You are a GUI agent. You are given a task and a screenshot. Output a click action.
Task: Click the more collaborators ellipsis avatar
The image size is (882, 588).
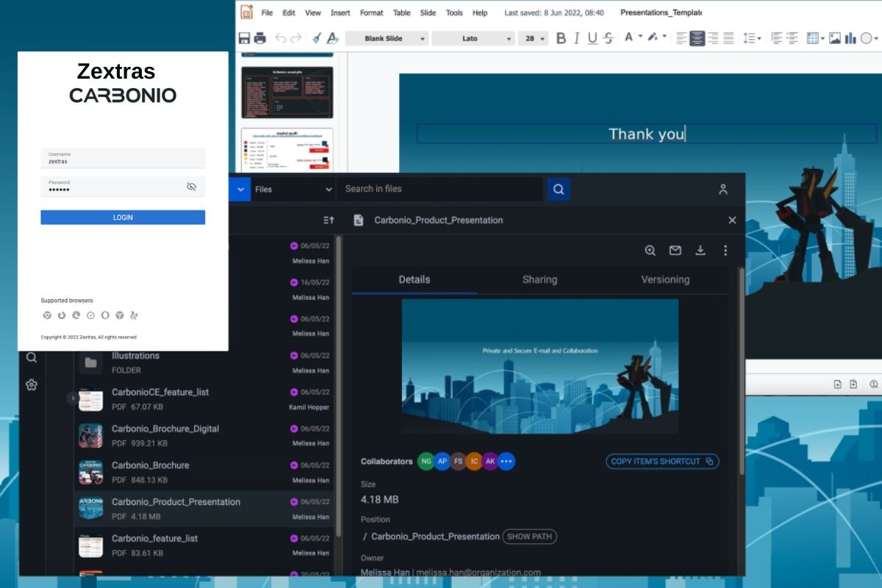(x=506, y=462)
